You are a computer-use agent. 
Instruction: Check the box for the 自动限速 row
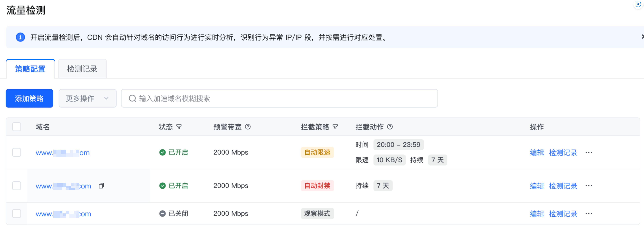(17, 153)
